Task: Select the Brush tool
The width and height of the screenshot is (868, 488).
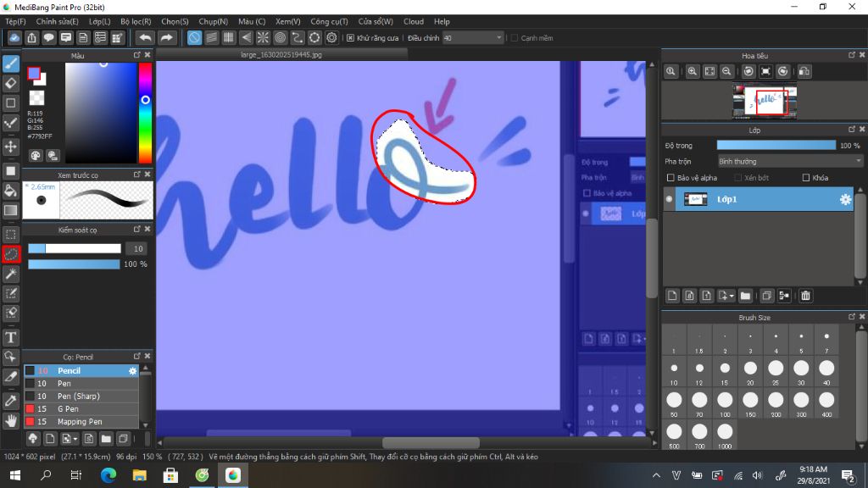Action: pos(10,64)
